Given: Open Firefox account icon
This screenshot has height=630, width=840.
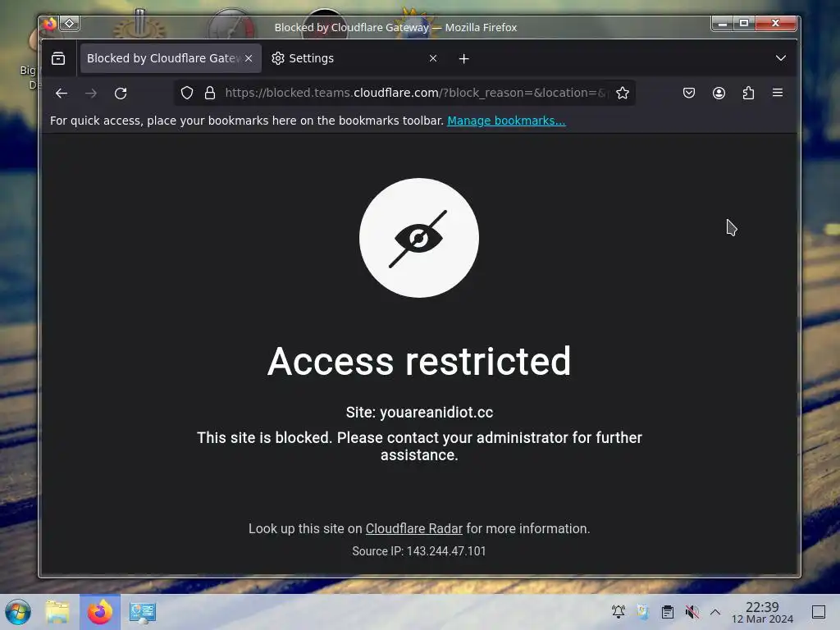Looking at the screenshot, I should click(x=719, y=94).
